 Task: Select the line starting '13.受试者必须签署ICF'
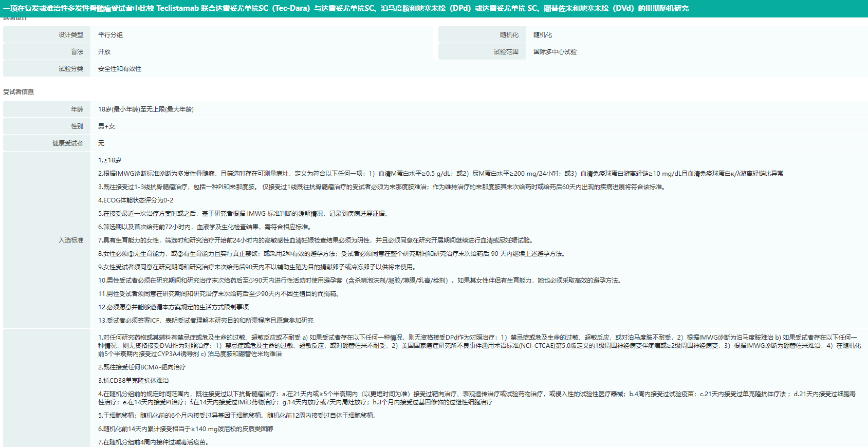click(x=206, y=321)
